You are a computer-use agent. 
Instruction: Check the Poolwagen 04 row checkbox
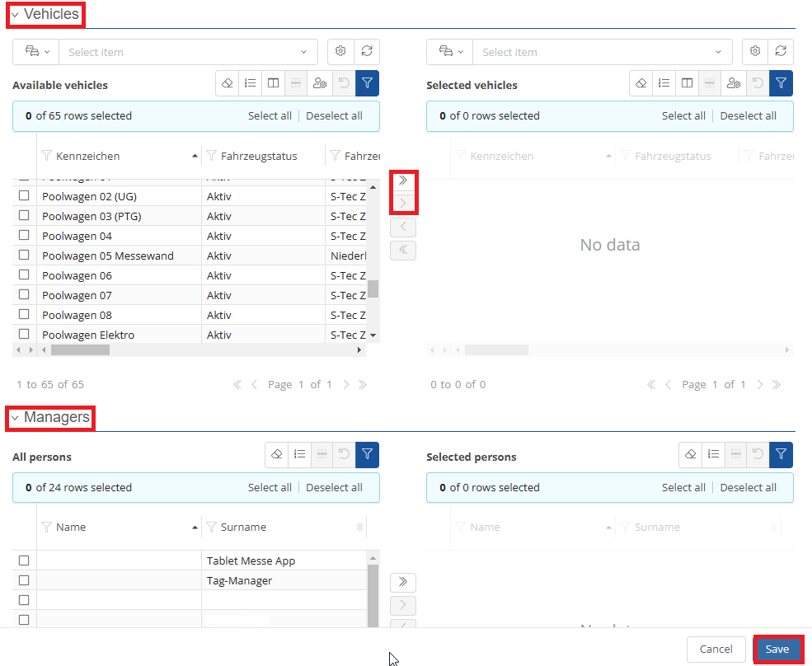pyautogui.click(x=24, y=236)
